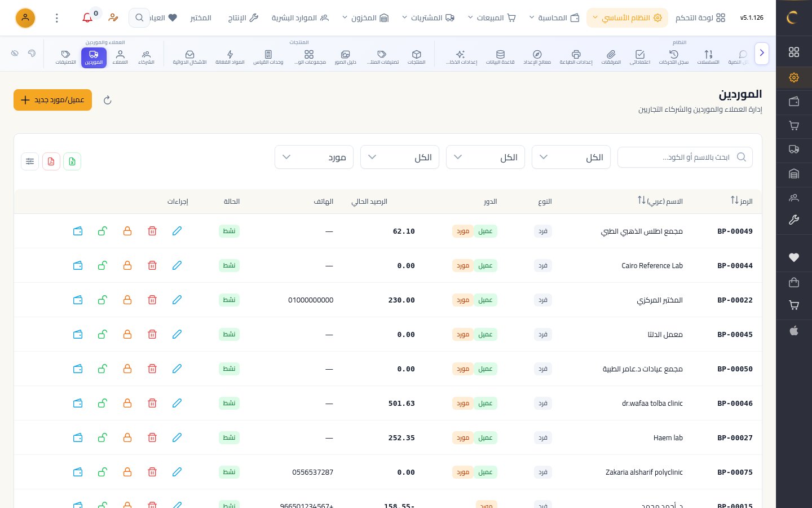This screenshot has height=508, width=812.
Task: Open table column settings sliders icon
Action: click(x=30, y=161)
